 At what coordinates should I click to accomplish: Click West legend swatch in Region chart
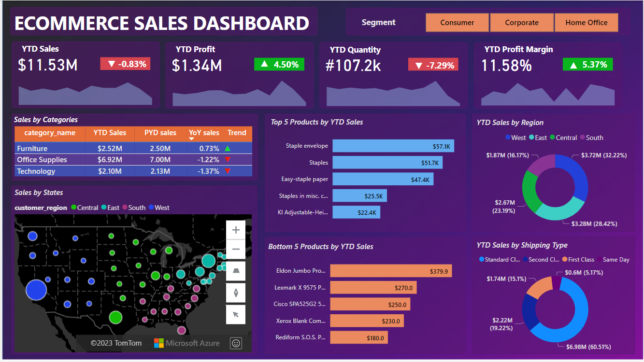pyautogui.click(x=508, y=138)
